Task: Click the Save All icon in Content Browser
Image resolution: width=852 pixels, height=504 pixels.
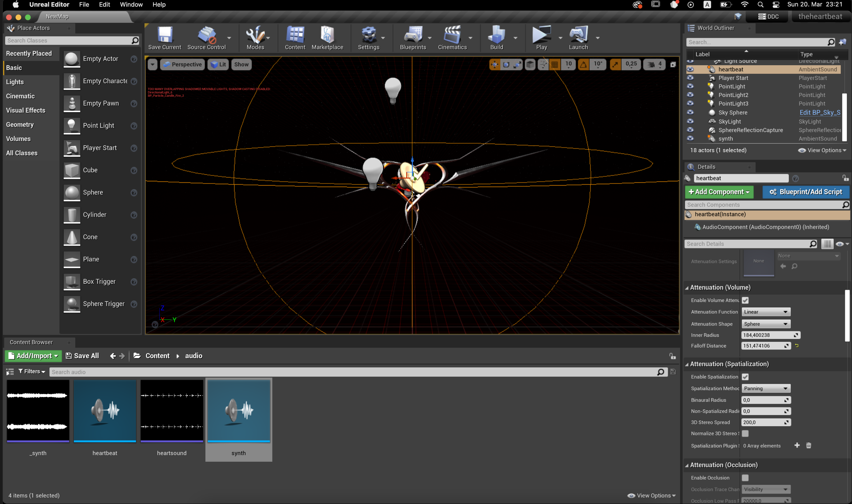Action: [x=82, y=356]
